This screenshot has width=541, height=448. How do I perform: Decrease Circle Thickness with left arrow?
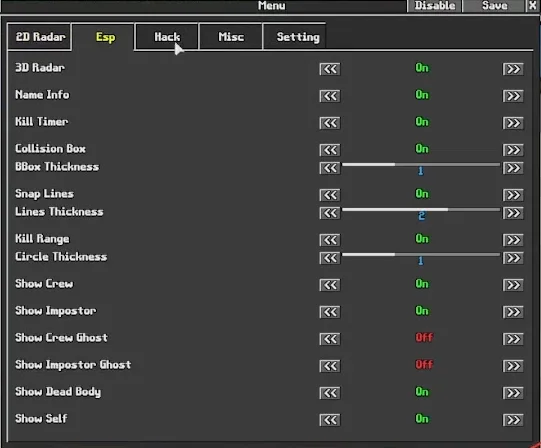[330, 258]
